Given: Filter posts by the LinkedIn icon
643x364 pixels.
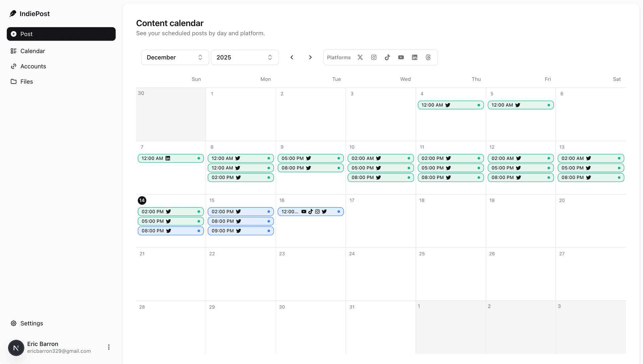Looking at the screenshot, I should coord(415,57).
